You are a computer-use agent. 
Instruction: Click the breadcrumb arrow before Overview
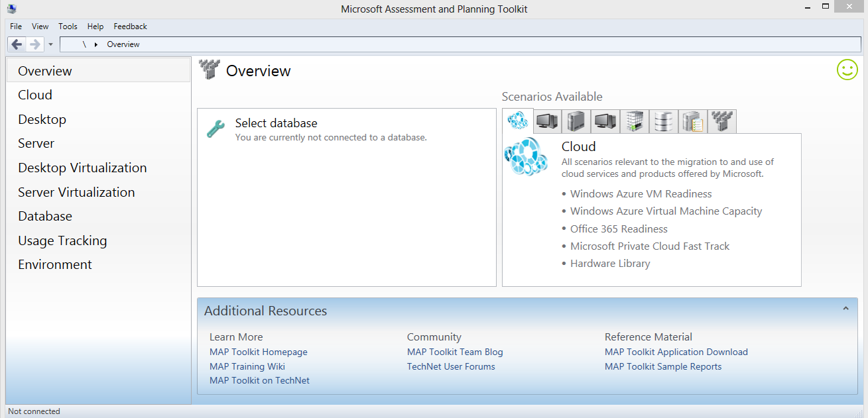pos(95,44)
